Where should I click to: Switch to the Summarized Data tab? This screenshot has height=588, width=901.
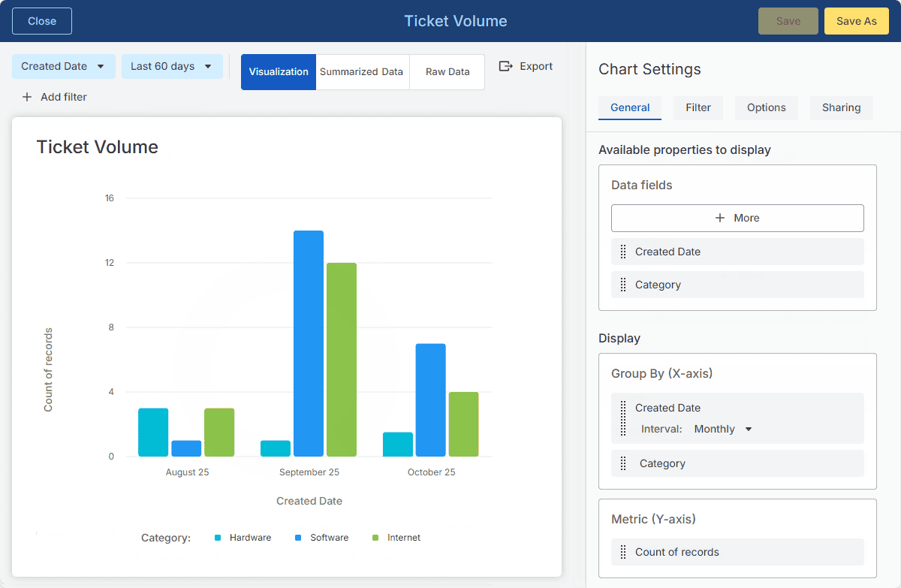point(362,72)
